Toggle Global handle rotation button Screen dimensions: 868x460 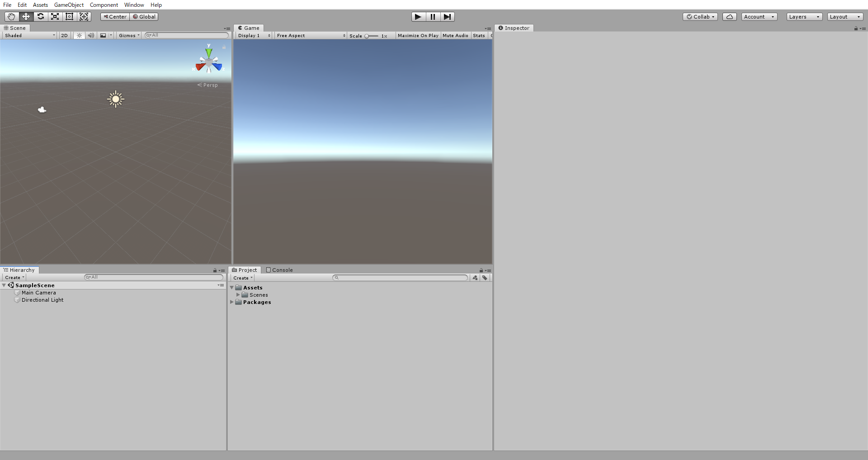(144, 17)
